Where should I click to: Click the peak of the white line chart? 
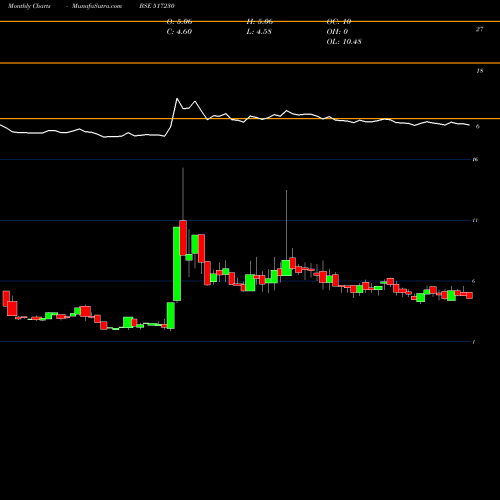tap(177, 98)
